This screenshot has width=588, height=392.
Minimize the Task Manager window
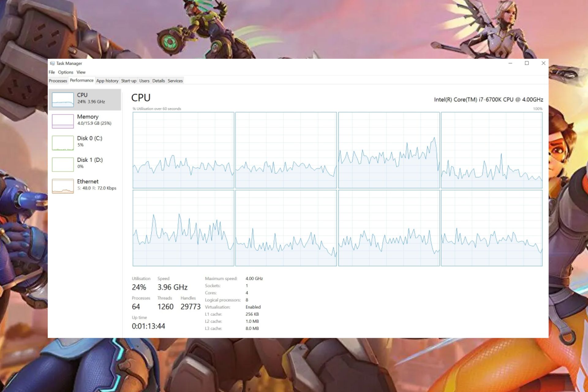(510, 63)
